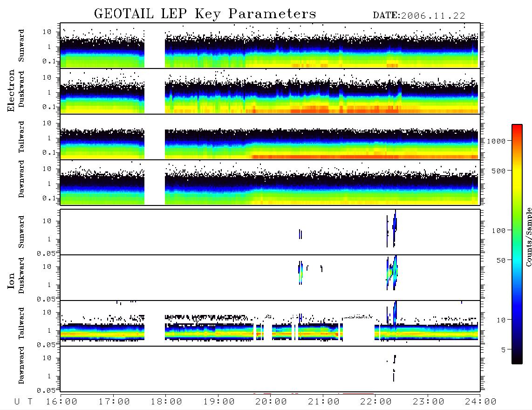
Task: Click the 20:00 time axis label
Action: click(x=271, y=402)
